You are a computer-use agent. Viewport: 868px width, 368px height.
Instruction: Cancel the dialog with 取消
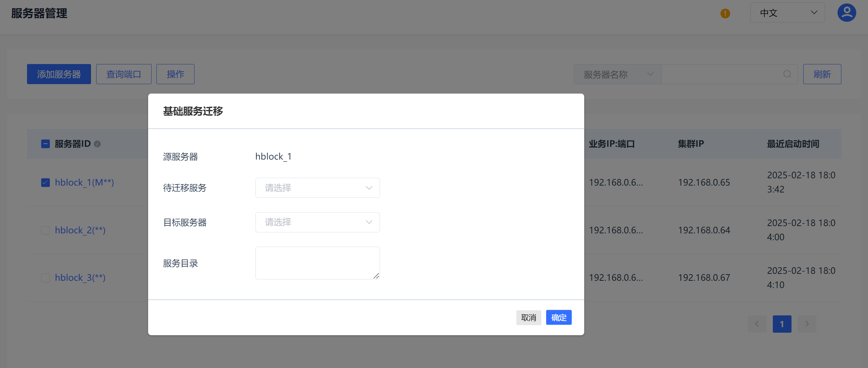click(528, 317)
